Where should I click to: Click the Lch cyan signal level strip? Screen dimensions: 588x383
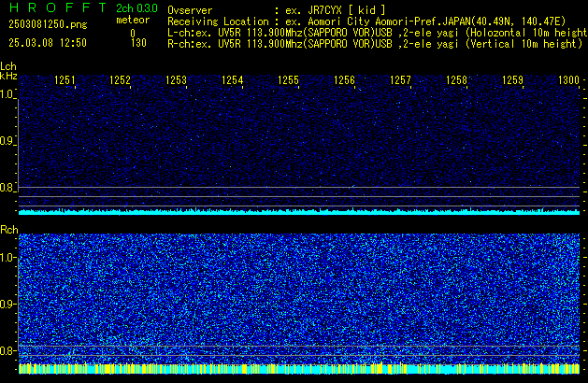[299, 212]
